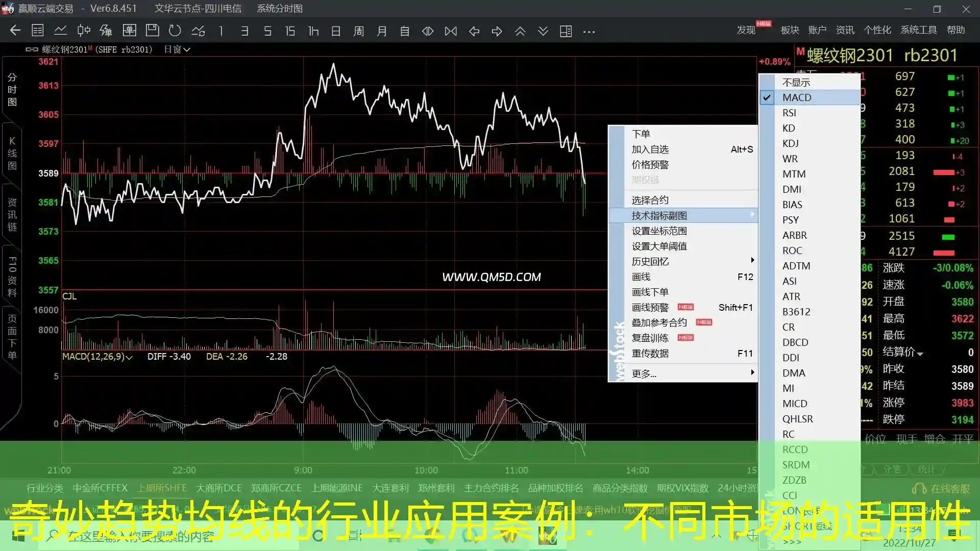Screen dimensions: 980x551
Task: Select the daily 日 period button
Action: click(336, 31)
